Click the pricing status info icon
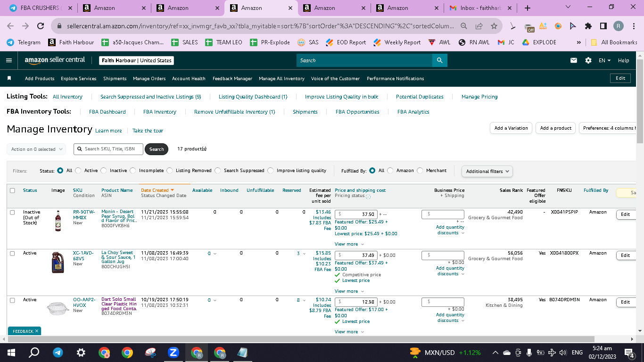Image resolution: width=644 pixels, height=362 pixels. click(x=368, y=197)
